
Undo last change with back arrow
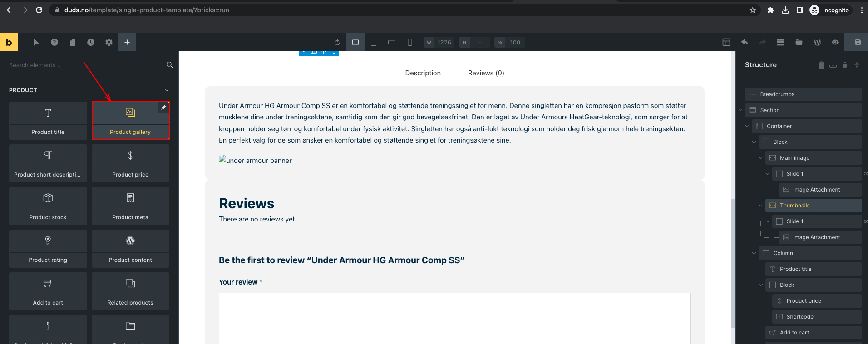coord(745,42)
